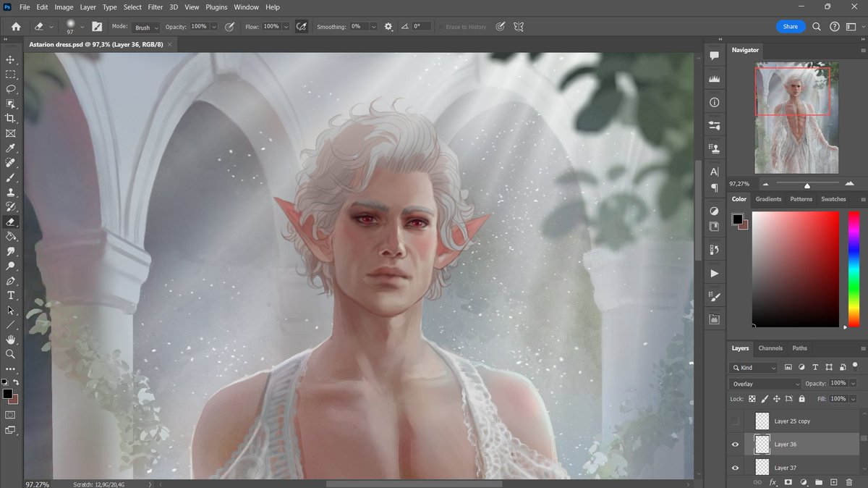Click the Share button

click(x=790, y=25)
